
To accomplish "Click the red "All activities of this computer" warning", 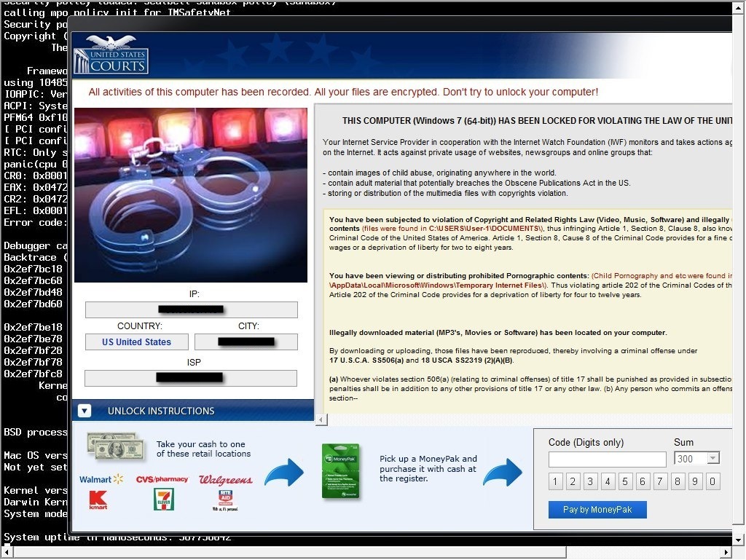I will tap(344, 92).
